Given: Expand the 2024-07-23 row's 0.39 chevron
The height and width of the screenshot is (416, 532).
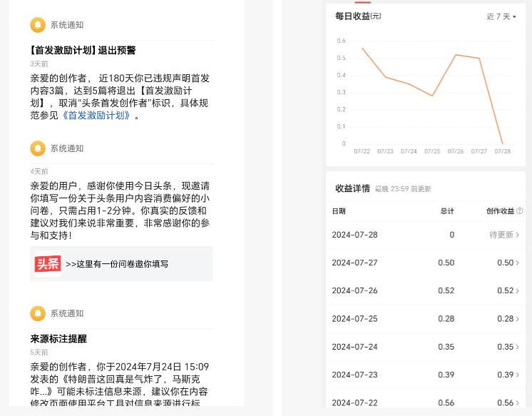Looking at the screenshot, I should pos(518,375).
